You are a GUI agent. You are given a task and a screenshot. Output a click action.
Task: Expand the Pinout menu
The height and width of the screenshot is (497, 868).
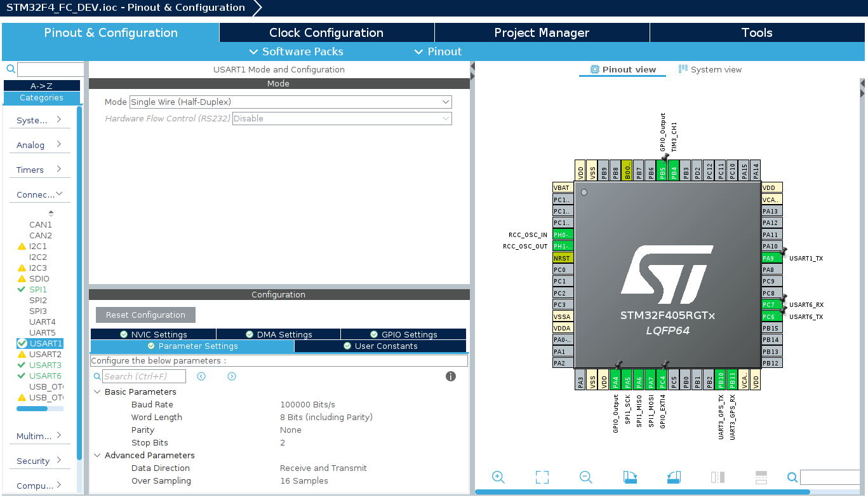point(438,51)
